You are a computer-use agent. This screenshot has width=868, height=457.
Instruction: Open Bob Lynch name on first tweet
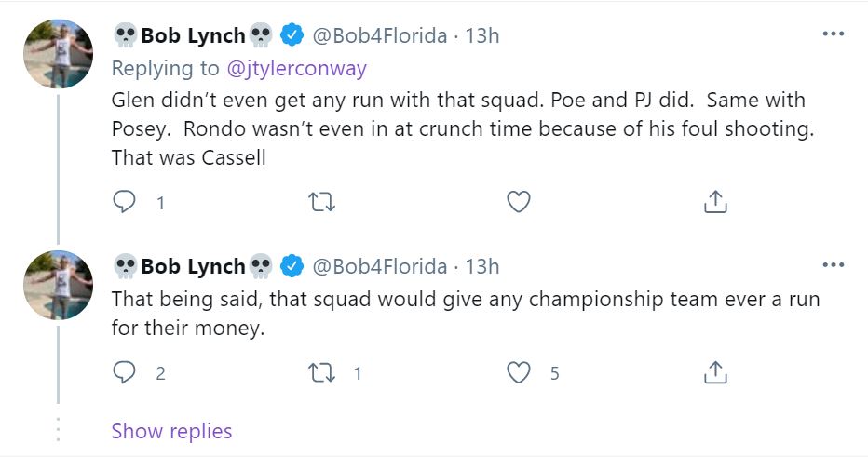click(193, 36)
